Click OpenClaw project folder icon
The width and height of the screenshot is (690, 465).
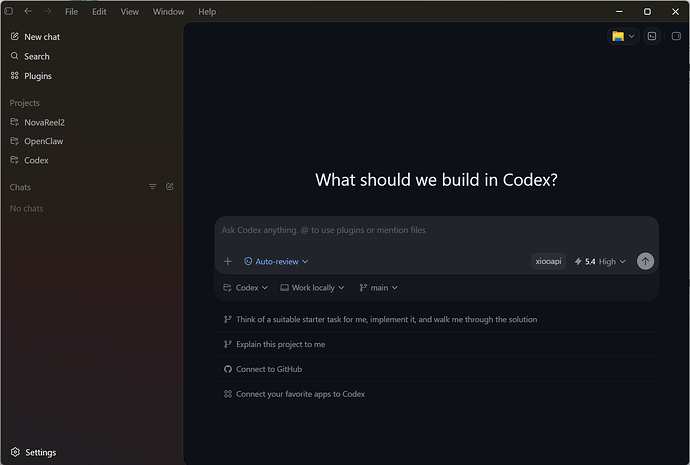15,141
